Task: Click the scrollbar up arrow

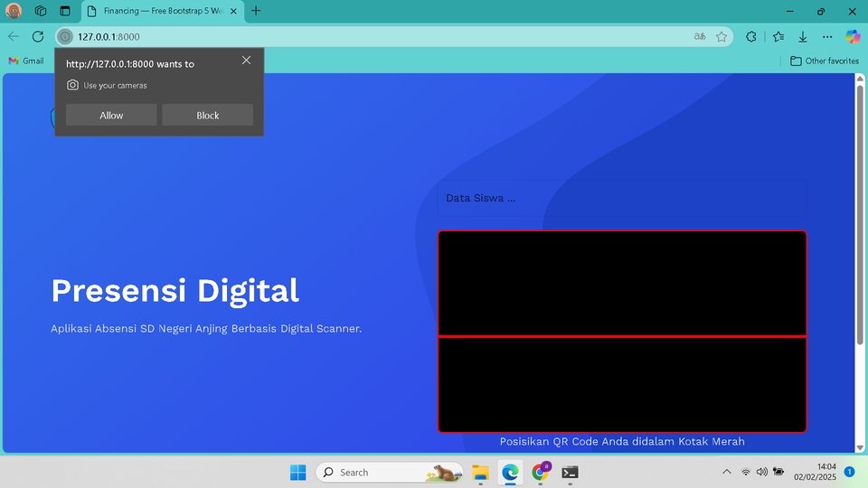Action: [x=860, y=79]
